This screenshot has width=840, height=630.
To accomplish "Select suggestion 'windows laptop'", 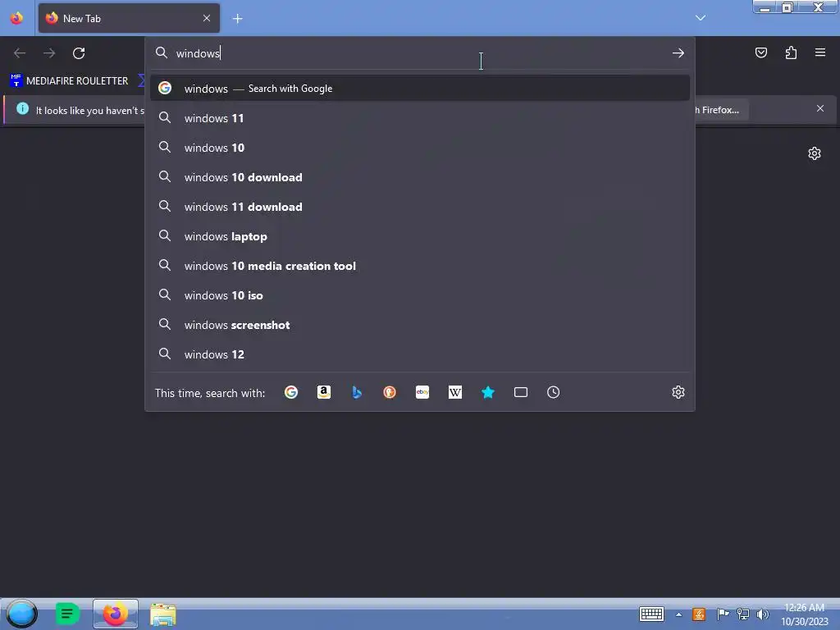I will (419, 235).
